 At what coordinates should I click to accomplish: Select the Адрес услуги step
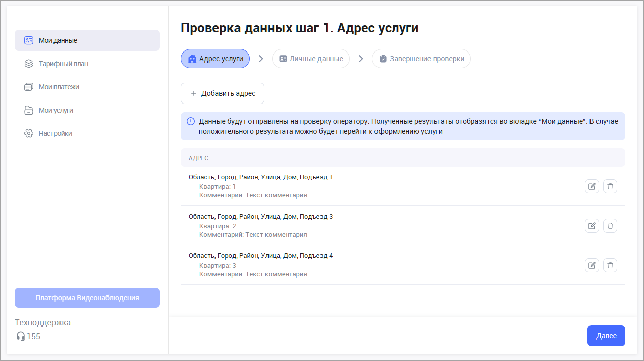point(215,59)
